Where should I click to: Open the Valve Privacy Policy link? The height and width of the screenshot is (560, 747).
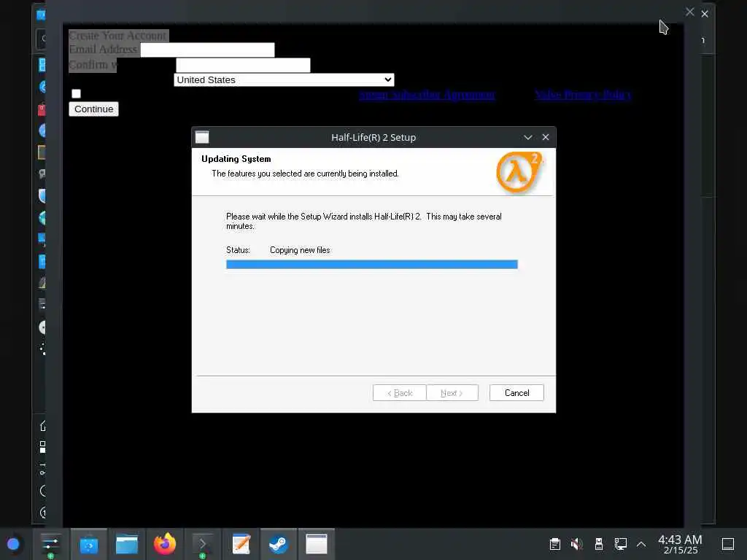click(583, 95)
